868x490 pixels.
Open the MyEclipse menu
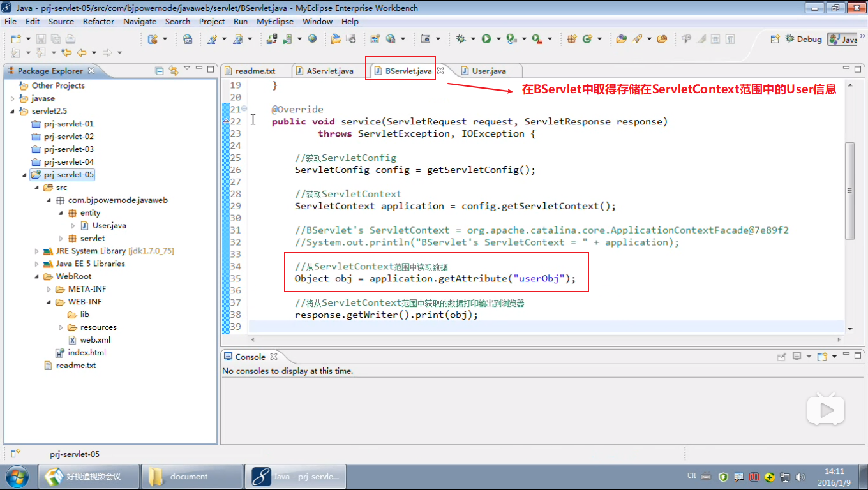point(275,21)
